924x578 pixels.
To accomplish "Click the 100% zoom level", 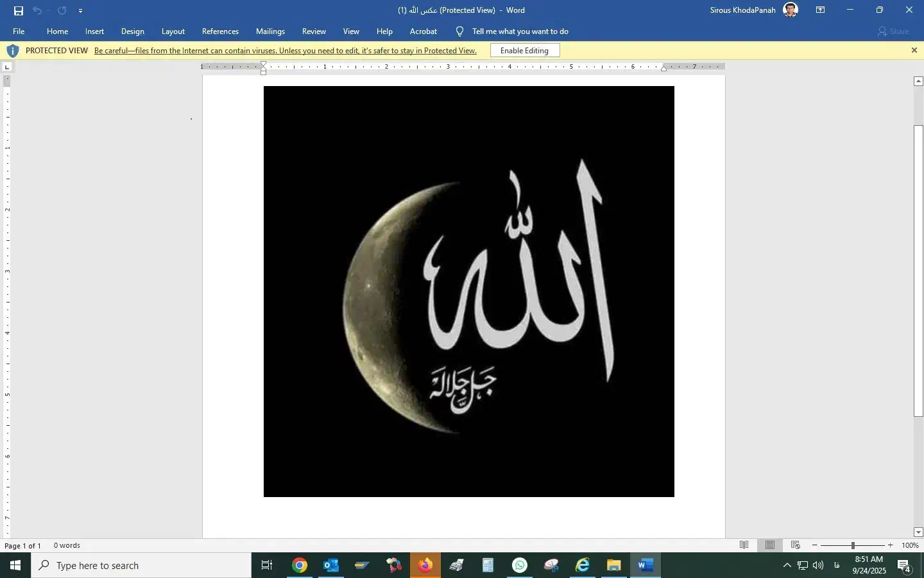I will (x=910, y=545).
